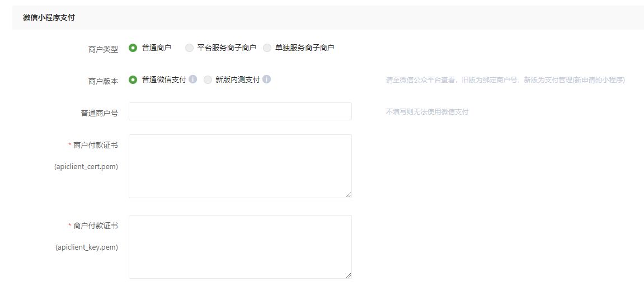Click the (apiclient_cert.pem) label text
The image size is (644, 295).
click(x=86, y=167)
